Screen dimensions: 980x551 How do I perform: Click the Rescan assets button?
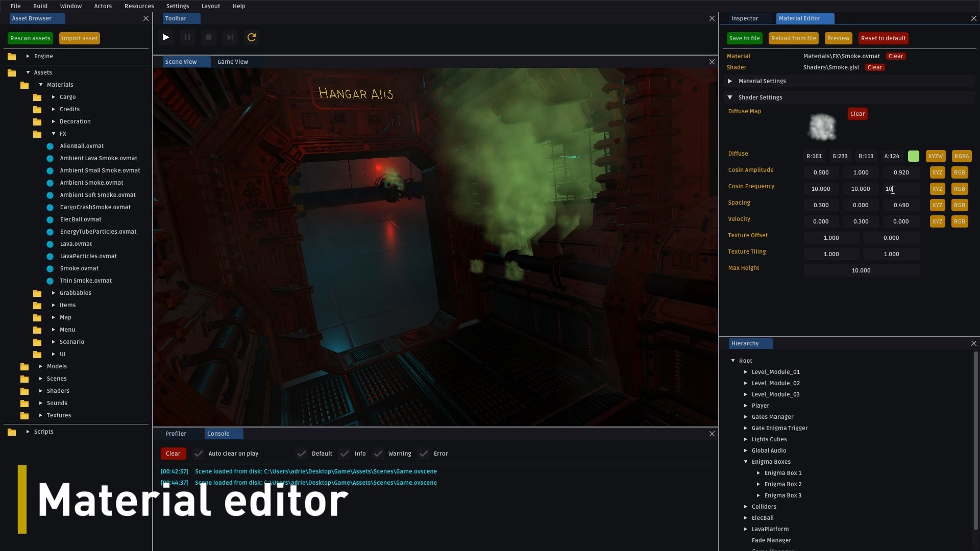point(30,38)
